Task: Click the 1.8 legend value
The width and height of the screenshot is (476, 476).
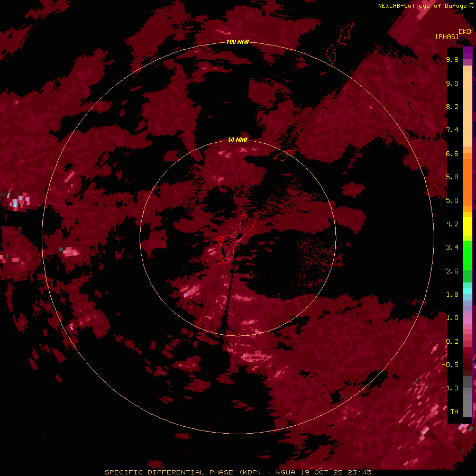Action: [452, 295]
